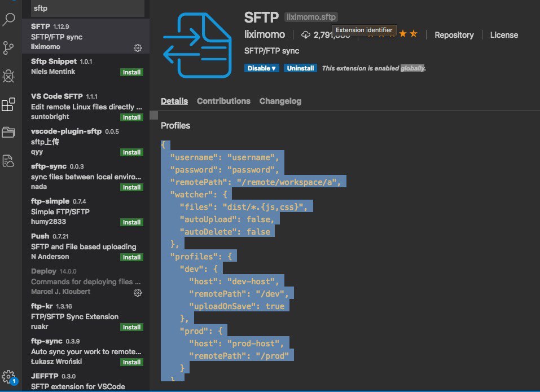Switch to the Contributions tab

tap(223, 101)
